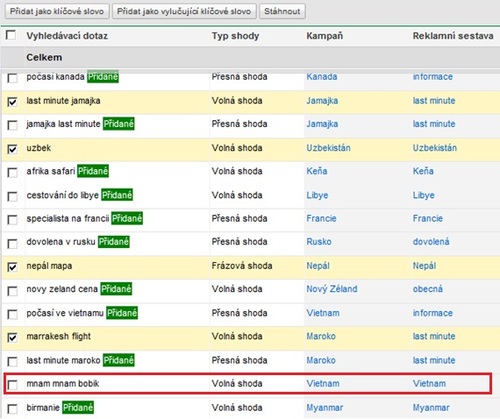500x419 pixels.
Task: Sort by 'Vyhledávací dotaz' column header
Action: (67, 36)
